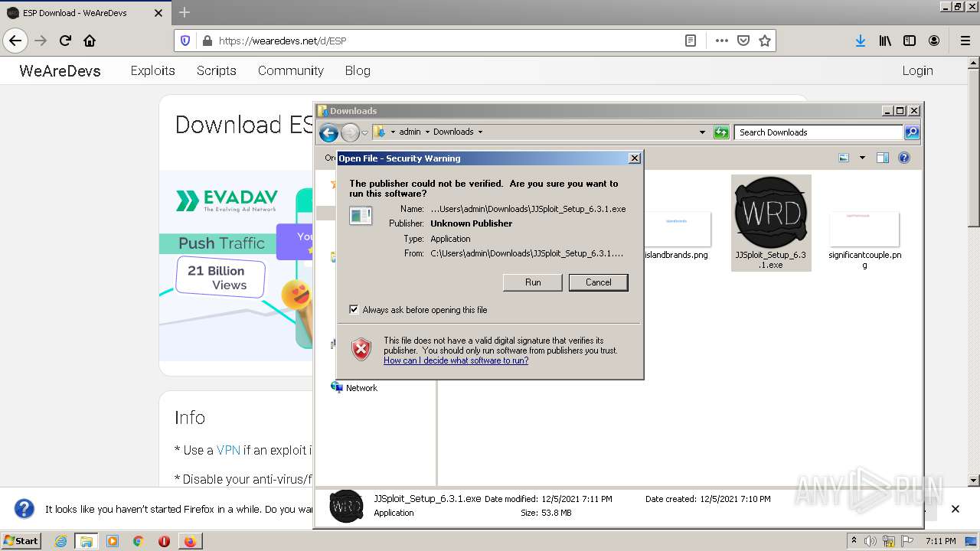Click the volume icon in system tray
Screen dimensions: 980x551
(871, 541)
